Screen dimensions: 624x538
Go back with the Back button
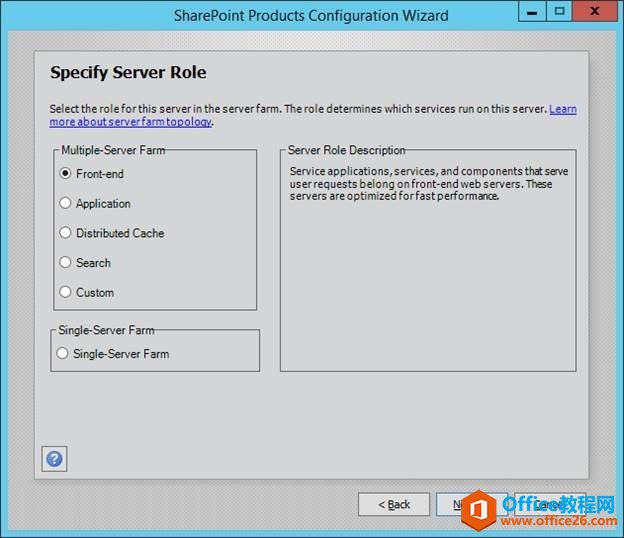[x=394, y=504]
